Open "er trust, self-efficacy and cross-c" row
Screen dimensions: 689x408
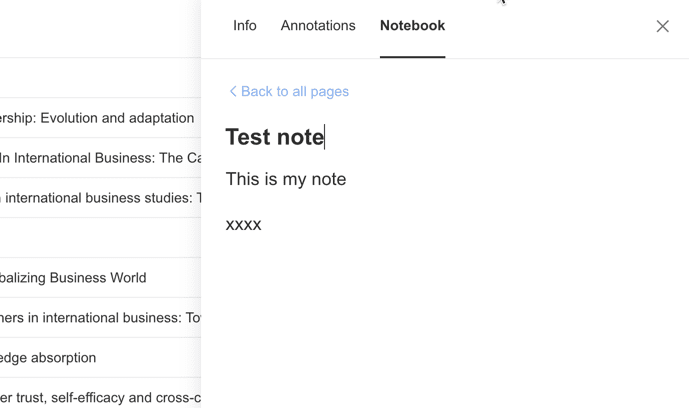pos(100,397)
